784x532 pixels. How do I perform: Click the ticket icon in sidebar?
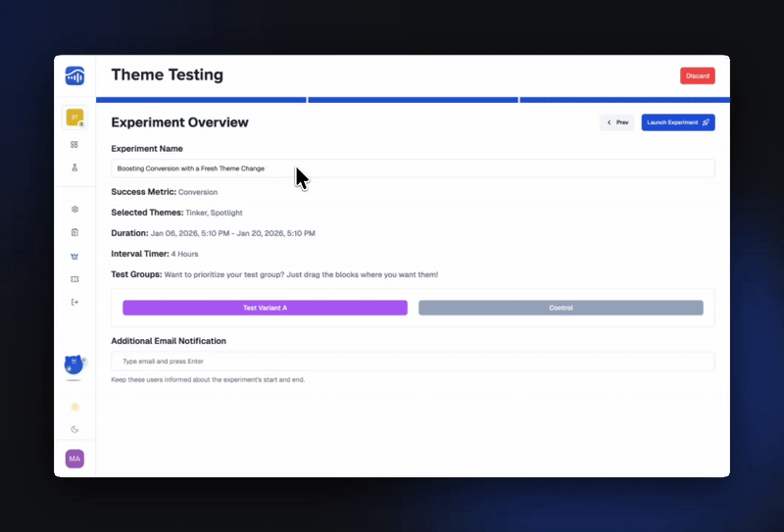tap(74, 279)
